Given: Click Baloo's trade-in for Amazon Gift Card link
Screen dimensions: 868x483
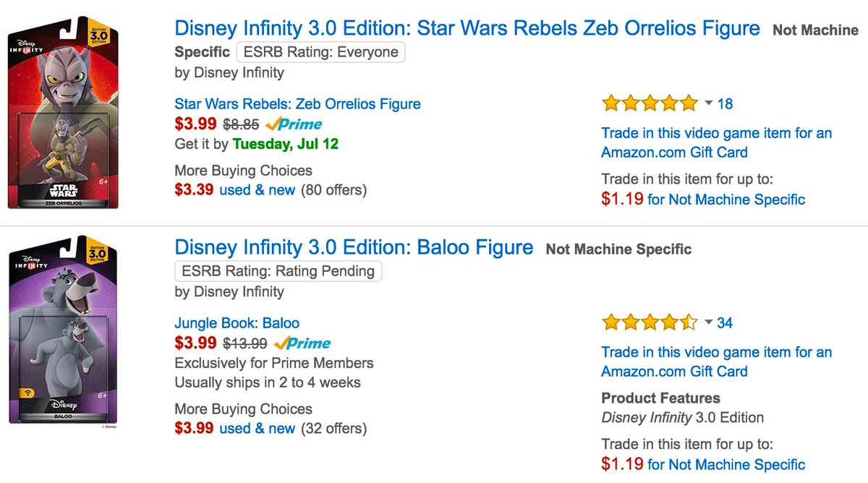Looking at the screenshot, I should 716,362.
